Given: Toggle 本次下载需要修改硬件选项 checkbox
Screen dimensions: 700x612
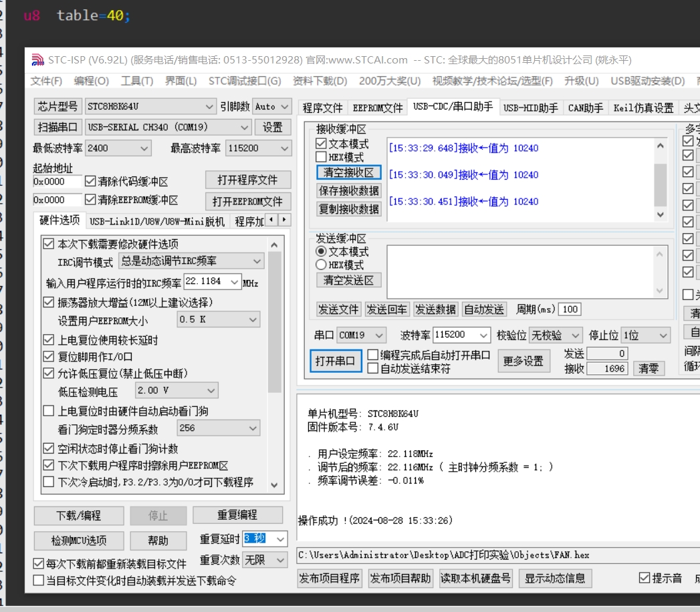Looking at the screenshot, I should pos(49,244).
